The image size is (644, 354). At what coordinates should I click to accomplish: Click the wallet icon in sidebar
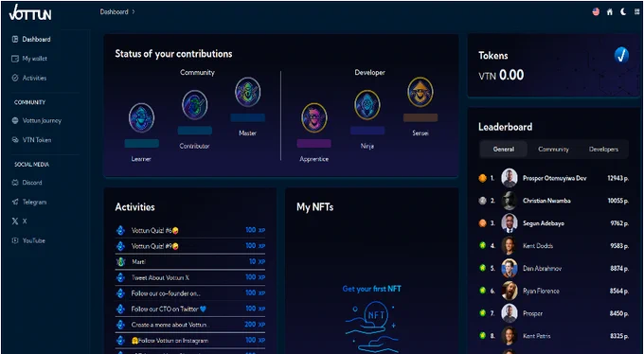click(15, 59)
